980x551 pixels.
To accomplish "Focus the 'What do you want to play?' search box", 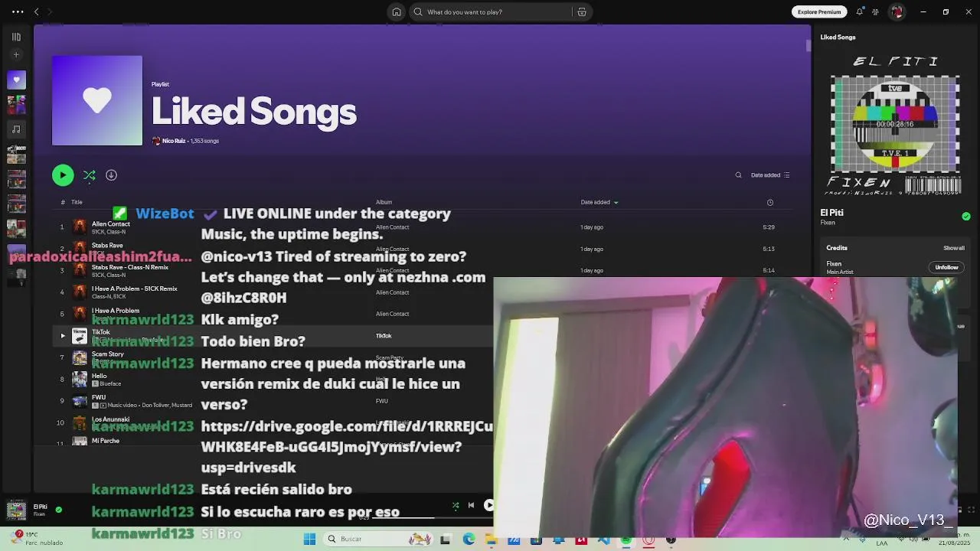I will tap(491, 11).
